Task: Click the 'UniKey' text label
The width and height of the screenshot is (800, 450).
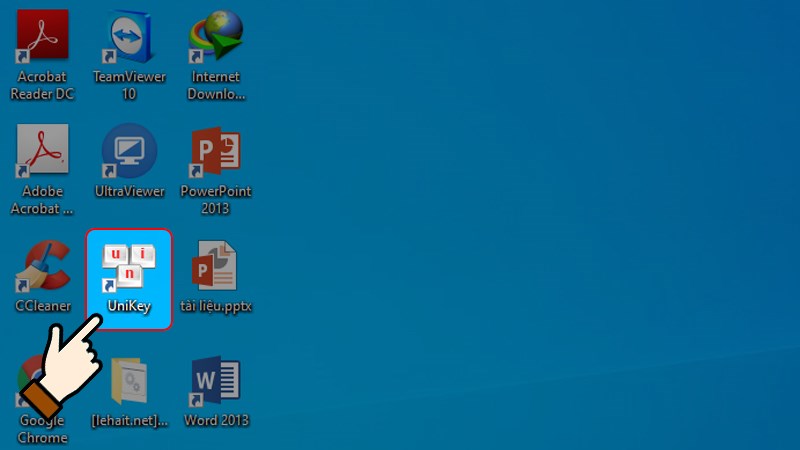Action: (128, 306)
